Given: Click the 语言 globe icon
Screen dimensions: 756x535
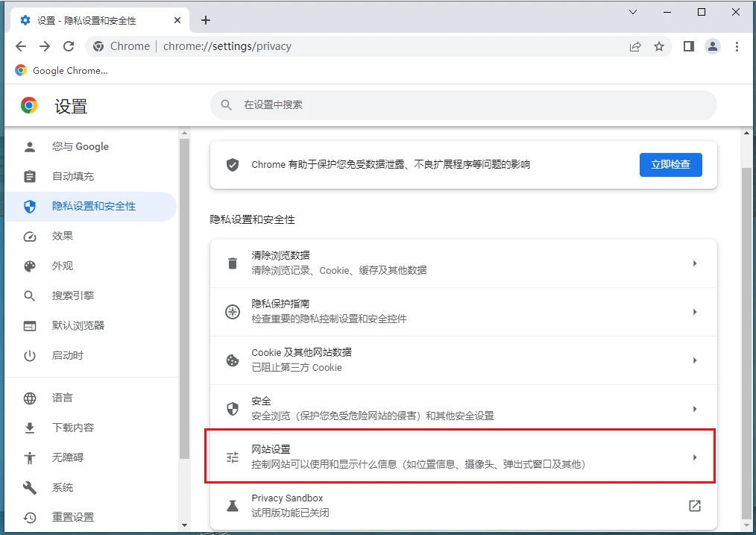Looking at the screenshot, I should coord(30,398).
